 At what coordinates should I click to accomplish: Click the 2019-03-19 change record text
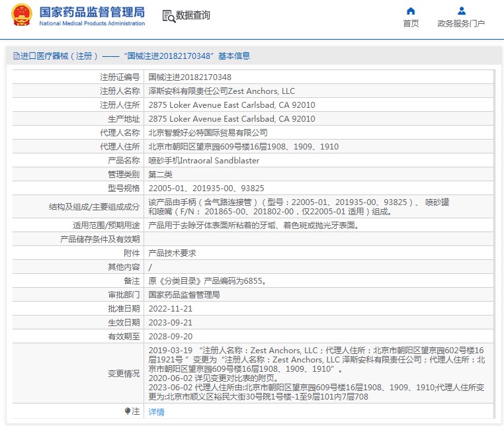click(317, 359)
